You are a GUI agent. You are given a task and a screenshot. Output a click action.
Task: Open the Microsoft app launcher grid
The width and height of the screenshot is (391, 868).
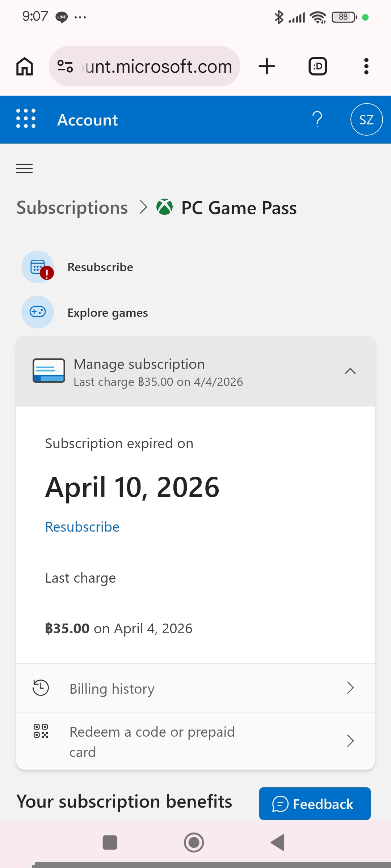26,119
